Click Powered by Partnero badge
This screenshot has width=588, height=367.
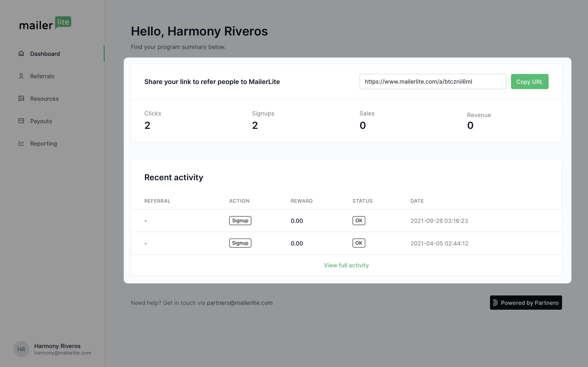pyautogui.click(x=526, y=303)
